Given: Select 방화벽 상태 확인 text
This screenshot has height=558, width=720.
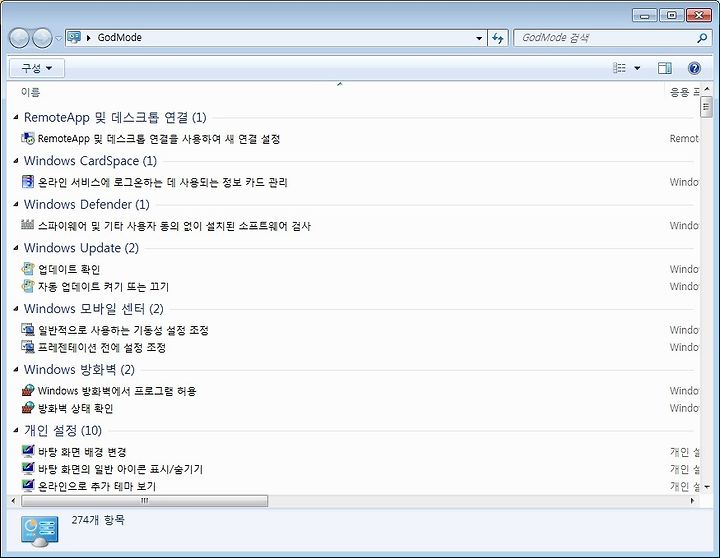Looking at the screenshot, I should [75, 408].
